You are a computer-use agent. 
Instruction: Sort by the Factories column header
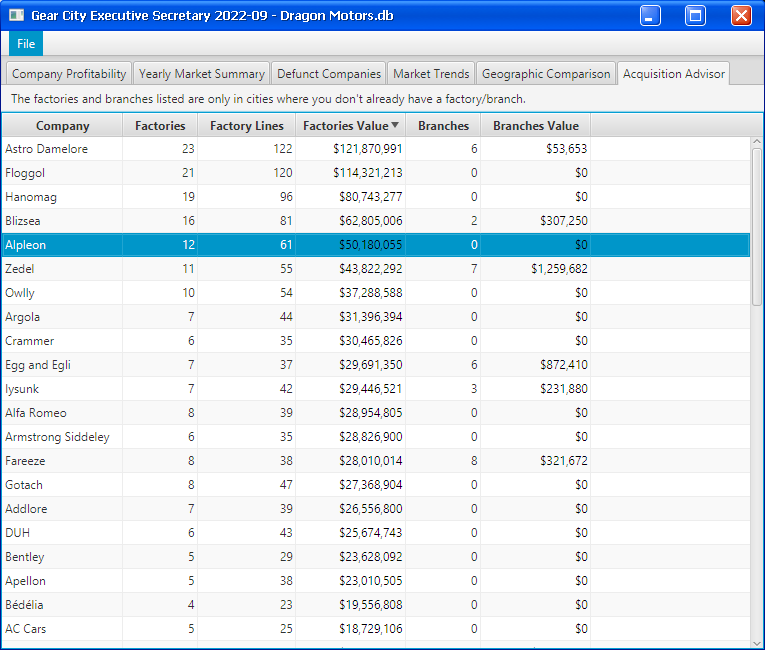point(160,125)
